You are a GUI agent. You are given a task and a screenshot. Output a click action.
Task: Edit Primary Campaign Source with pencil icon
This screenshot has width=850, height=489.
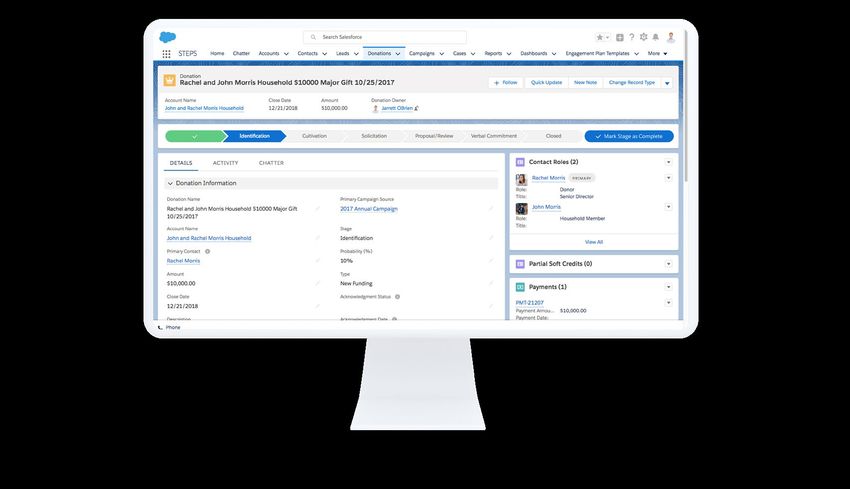pyautogui.click(x=491, y=209)
